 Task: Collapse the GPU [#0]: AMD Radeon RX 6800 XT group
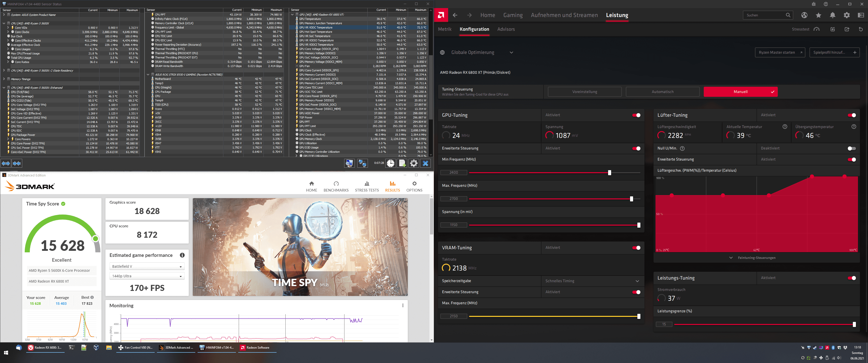pos(292,15)
